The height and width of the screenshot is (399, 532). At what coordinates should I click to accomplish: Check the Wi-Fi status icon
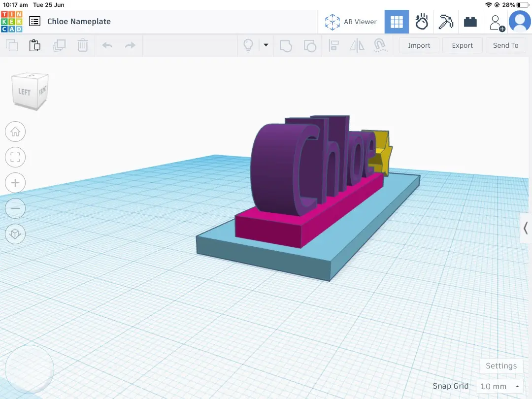(x=489, y=5)
